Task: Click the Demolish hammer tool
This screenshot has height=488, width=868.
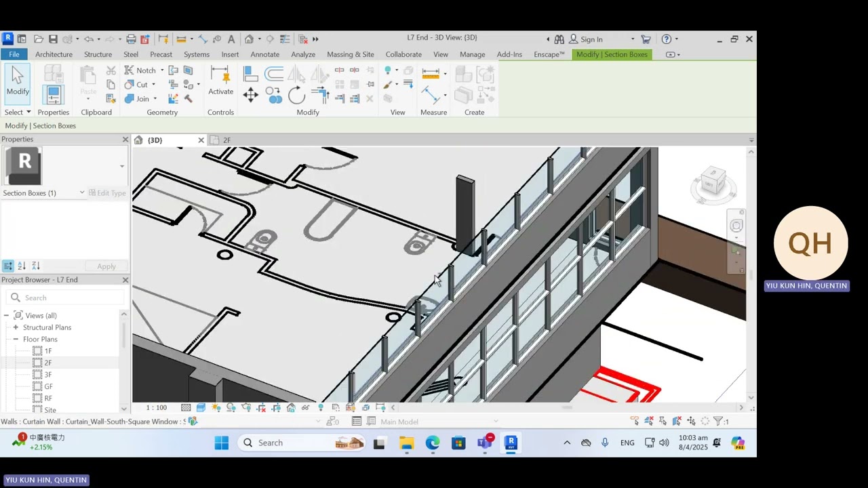Action: pos(189,99)
